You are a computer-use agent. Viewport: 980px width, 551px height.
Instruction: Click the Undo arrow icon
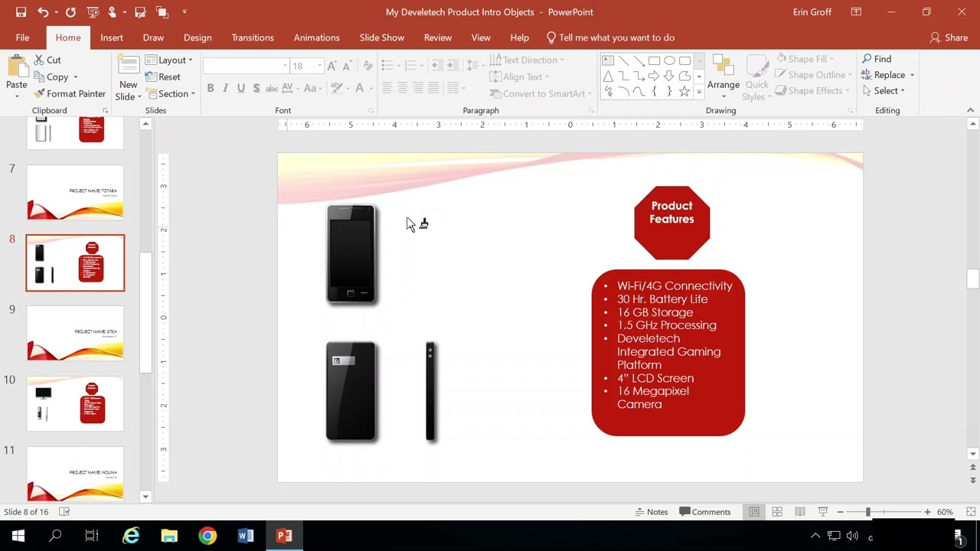pyautogui.click(x=43, y=12)
